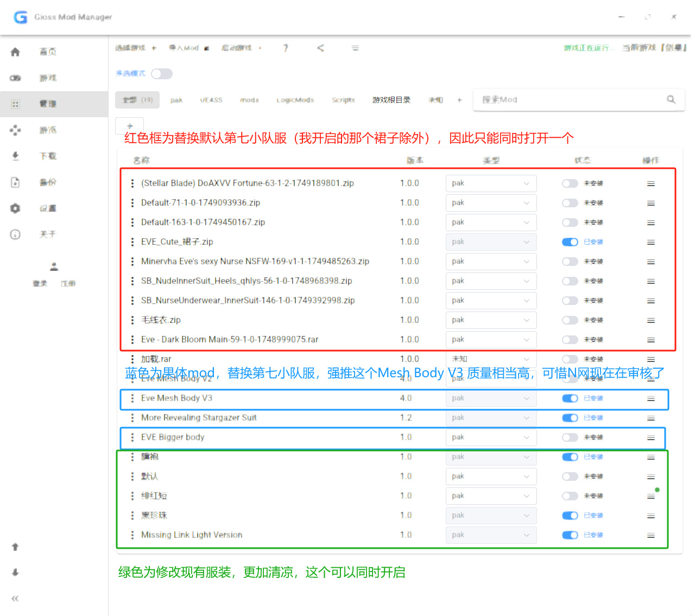
Task: Open the LogicMods tab
Action: tap(295, 100)
